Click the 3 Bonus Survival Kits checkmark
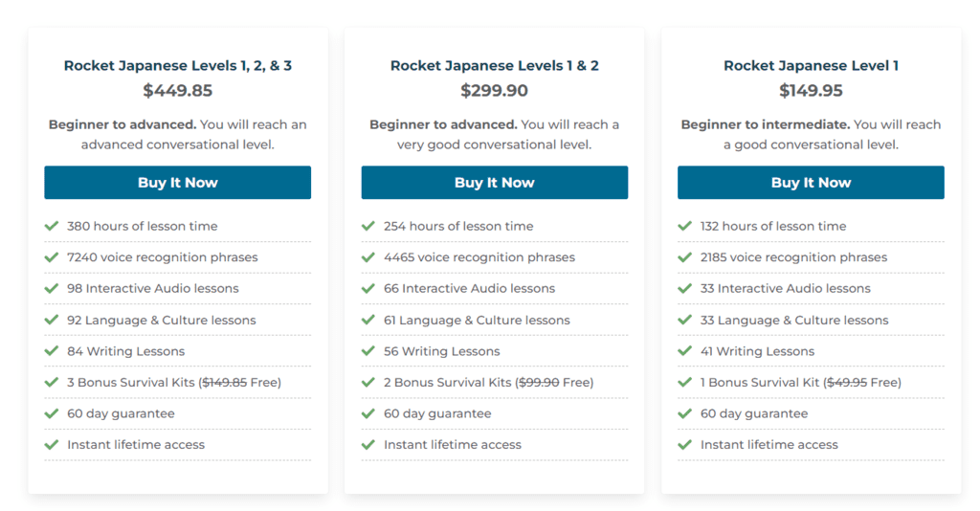The image size is (980, 511). (x=52, y=382)
